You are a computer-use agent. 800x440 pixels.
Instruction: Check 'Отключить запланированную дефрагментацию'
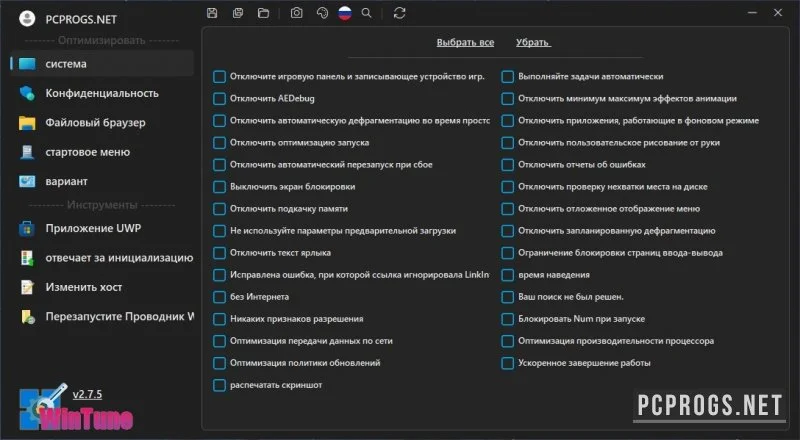pyautogui.click(x=508, y=231)
